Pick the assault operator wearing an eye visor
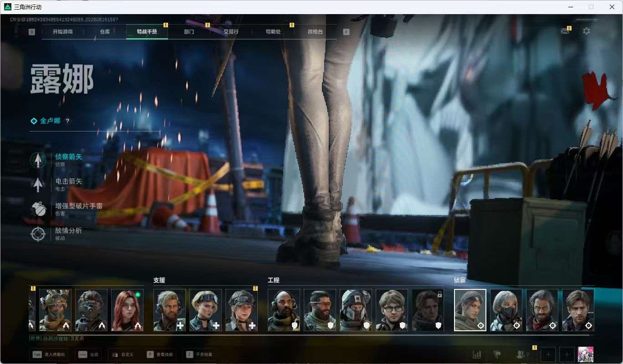The width and height of the screenshot is (623, 364). [91, 310]
